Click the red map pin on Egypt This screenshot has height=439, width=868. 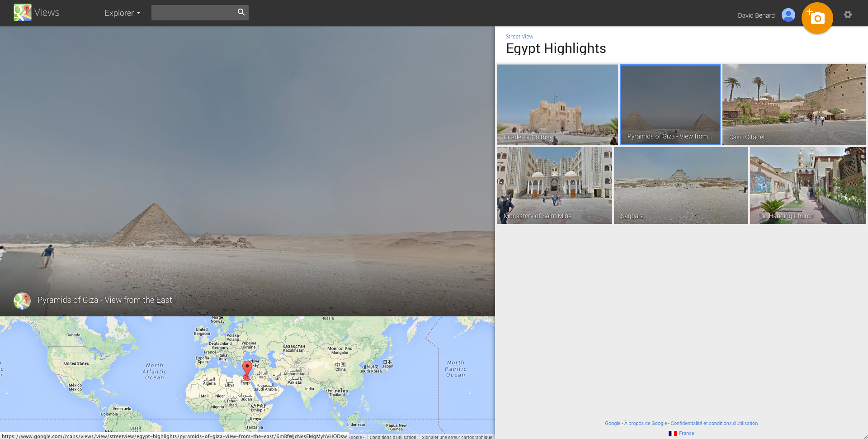247,369
